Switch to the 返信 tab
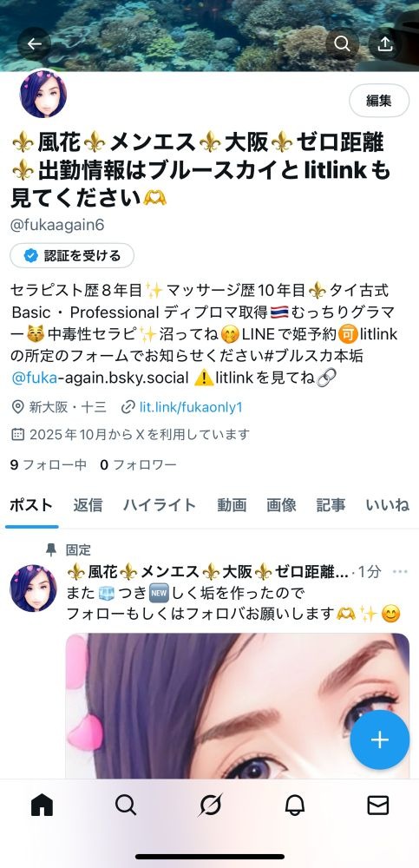The width and height of the screenshot is (419, 868). [88, 505]
